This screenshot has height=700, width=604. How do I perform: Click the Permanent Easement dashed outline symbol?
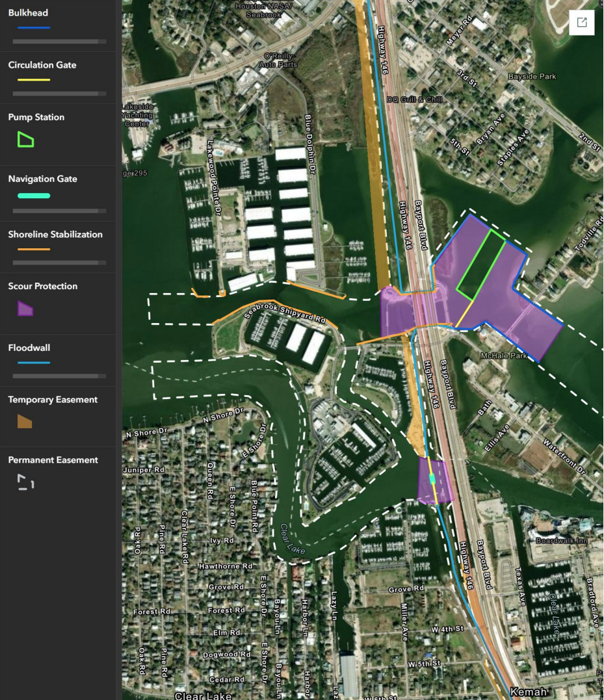point(25,482)
